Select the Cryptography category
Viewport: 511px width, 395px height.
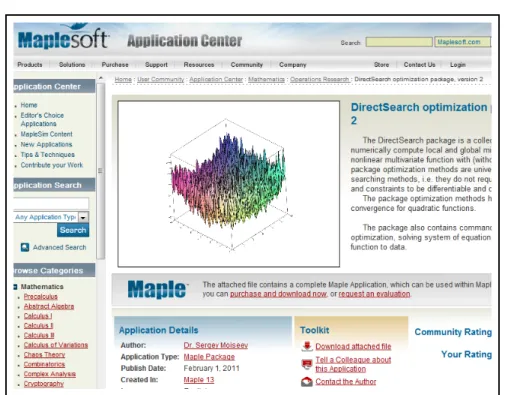coord(44,384)
